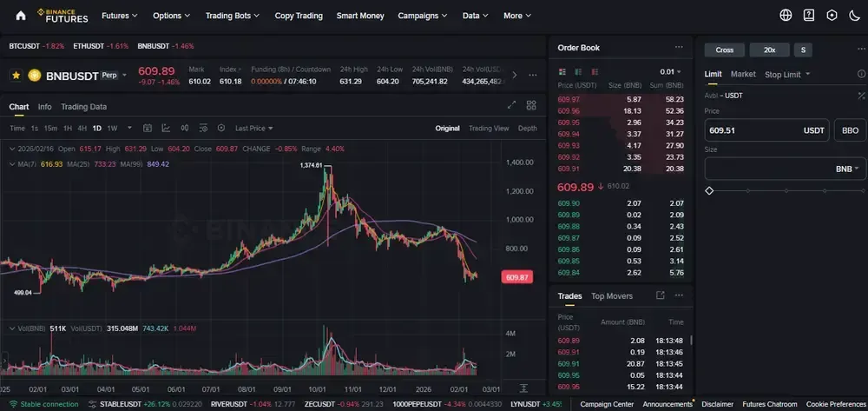Viewport: 868px width, 411px height.
Task: Expand the Trading Bots menu
Action: (x=233, y=16)
